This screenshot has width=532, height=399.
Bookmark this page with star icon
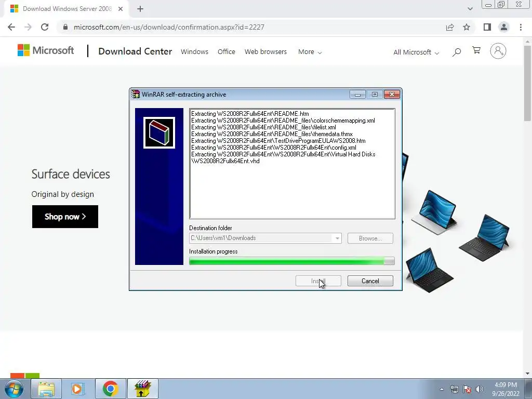click(467, 27)
